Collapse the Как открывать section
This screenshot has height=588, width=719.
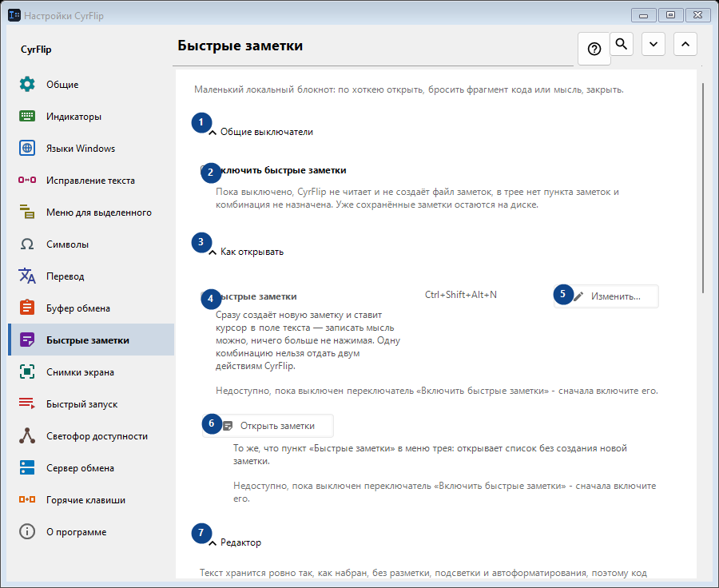(x=246, y=252)
